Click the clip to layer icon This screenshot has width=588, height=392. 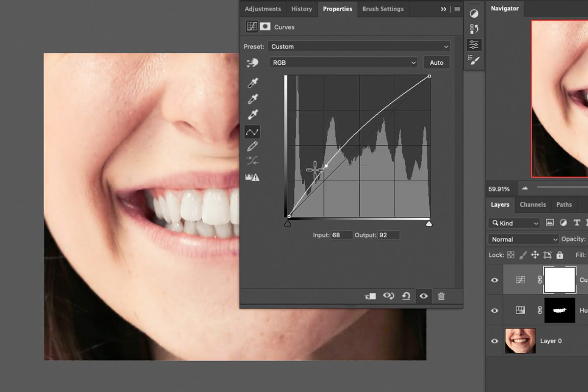[370, 296]
